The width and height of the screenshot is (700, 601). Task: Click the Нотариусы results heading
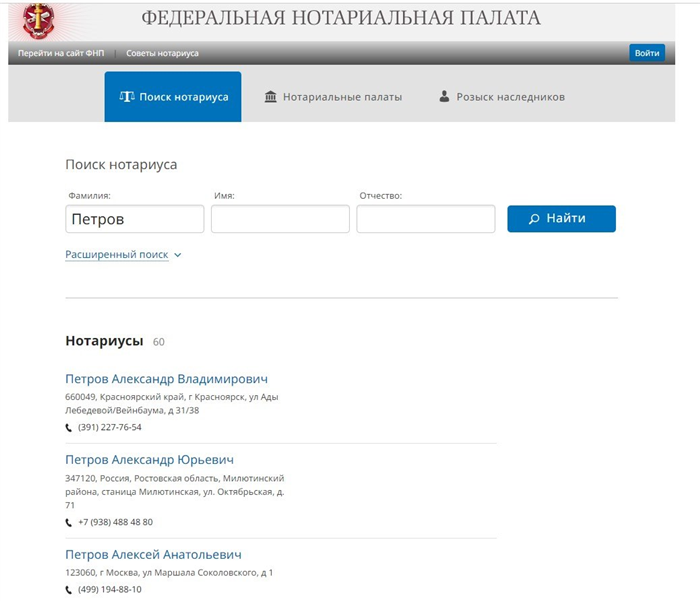click(104, 341)
